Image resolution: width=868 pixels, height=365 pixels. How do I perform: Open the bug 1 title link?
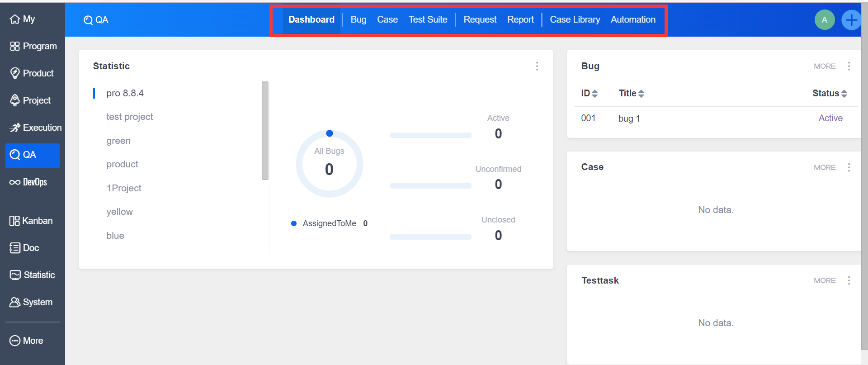click(x=629, y=119)
